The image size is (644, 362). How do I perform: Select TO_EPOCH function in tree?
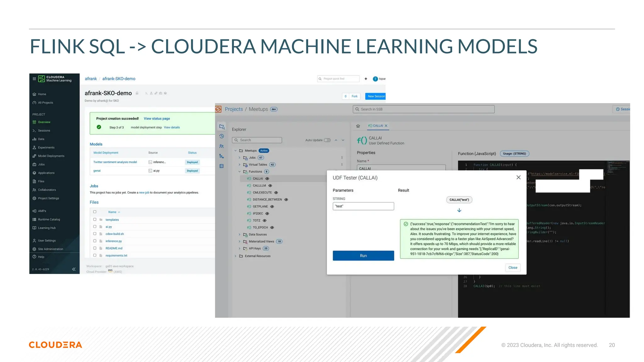(x=260, y=228)
